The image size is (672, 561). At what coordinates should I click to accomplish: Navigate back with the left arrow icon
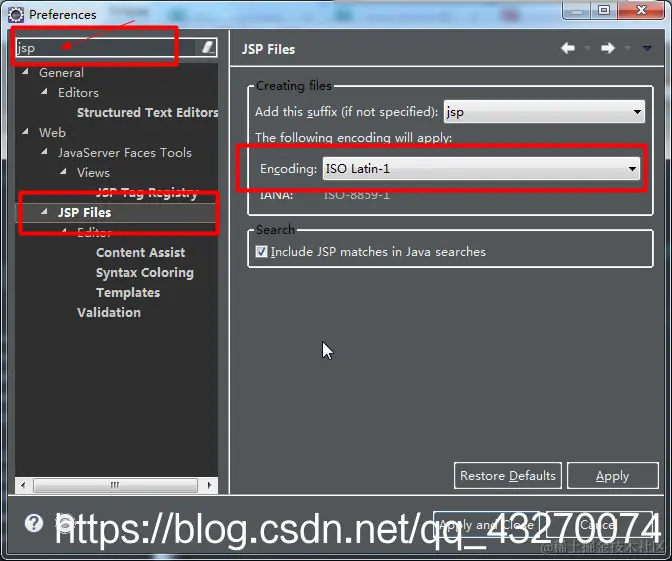tap(568, 48)
